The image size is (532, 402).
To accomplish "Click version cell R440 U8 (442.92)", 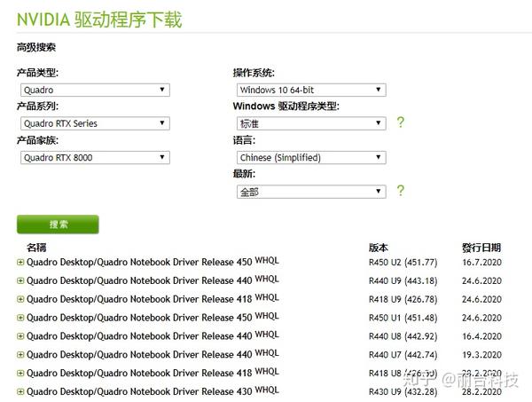I will click(x=403, y=336).
